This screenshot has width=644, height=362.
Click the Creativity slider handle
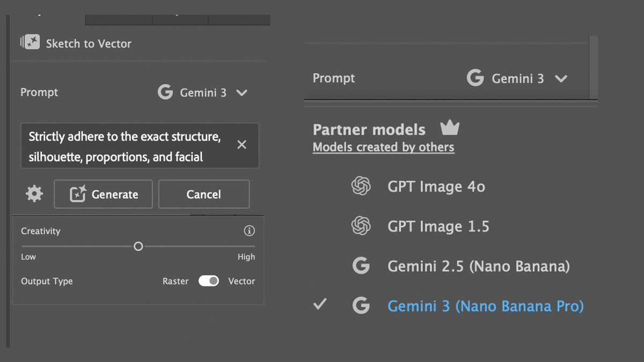(138, 246)
